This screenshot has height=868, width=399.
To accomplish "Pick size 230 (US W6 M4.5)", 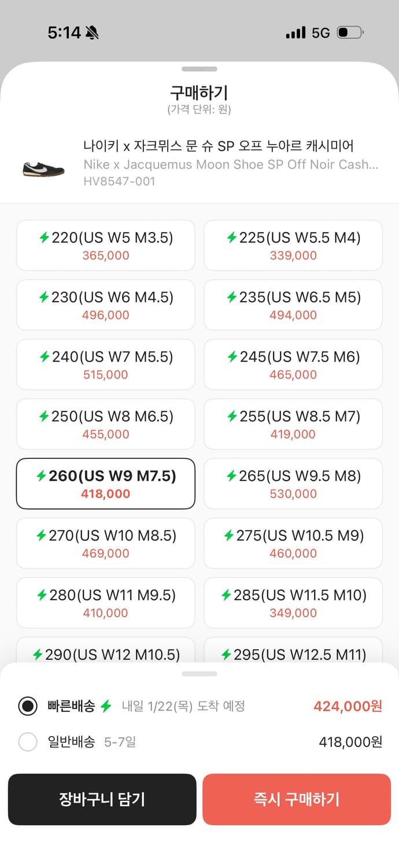I will pyautogui.click(x=106, y=305).
